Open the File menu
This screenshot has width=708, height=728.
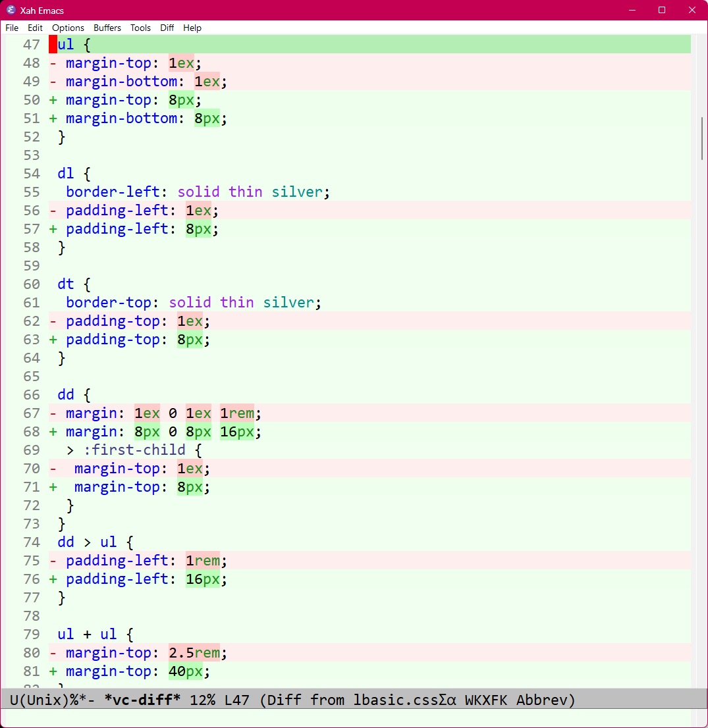click(12, 28)
